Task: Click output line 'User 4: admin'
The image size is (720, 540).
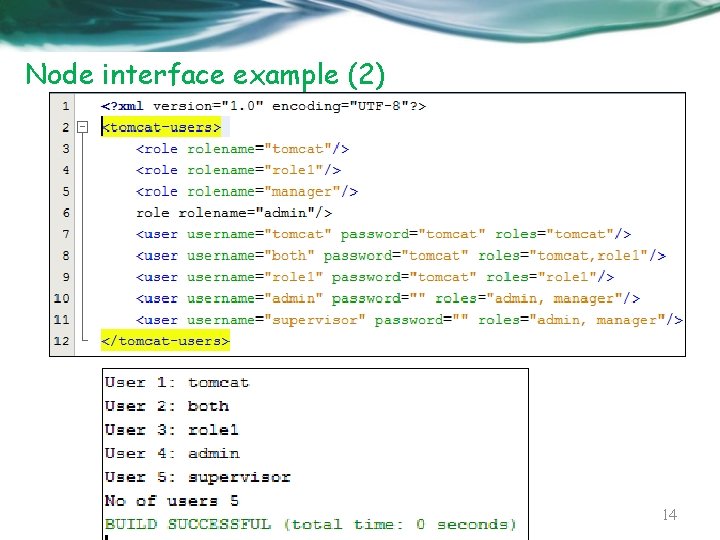Action: [x=172, y=454]
